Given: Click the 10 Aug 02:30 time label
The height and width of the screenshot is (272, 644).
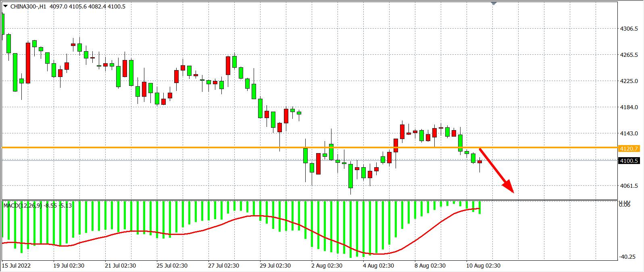Looking at the screenshot, I should coord(483,266).
